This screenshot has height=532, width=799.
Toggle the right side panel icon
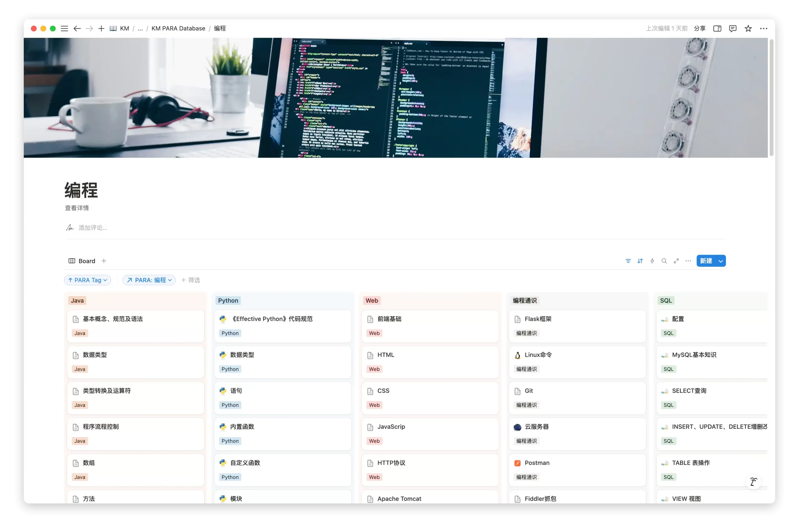pyautogui.click(x=717, y=28)
